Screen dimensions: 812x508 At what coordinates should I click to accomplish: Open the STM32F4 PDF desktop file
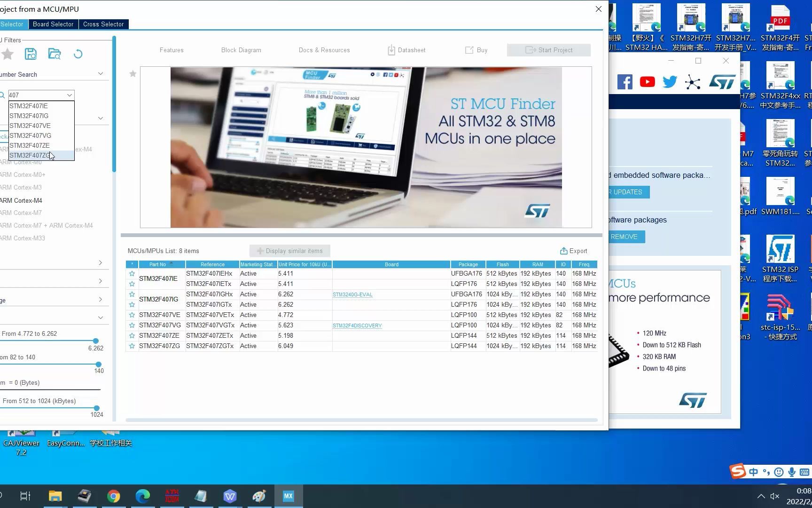pos(780,28)
